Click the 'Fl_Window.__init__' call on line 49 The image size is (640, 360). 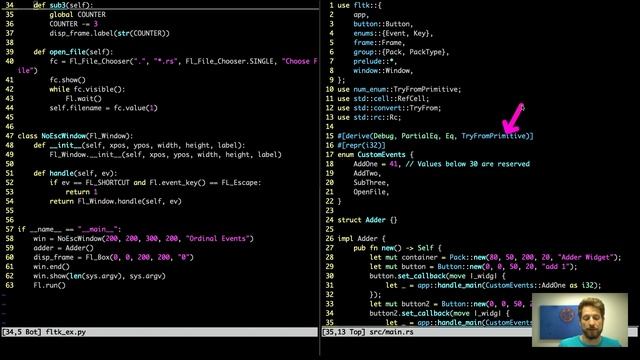coord(165,155)
